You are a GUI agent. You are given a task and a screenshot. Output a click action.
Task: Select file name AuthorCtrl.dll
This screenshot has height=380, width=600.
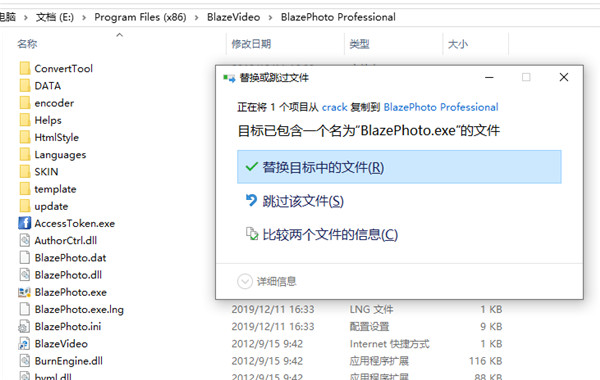[65, 240]
